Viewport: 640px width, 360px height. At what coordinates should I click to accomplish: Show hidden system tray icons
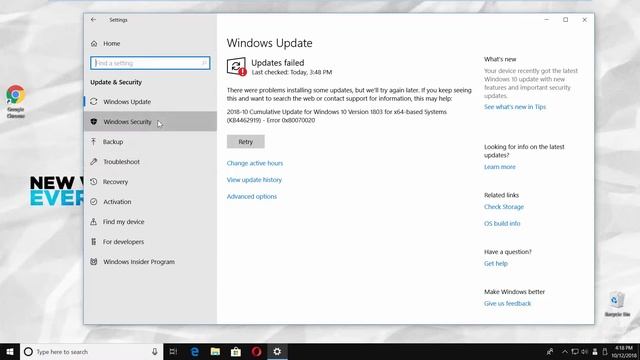(x=564, y=352)
